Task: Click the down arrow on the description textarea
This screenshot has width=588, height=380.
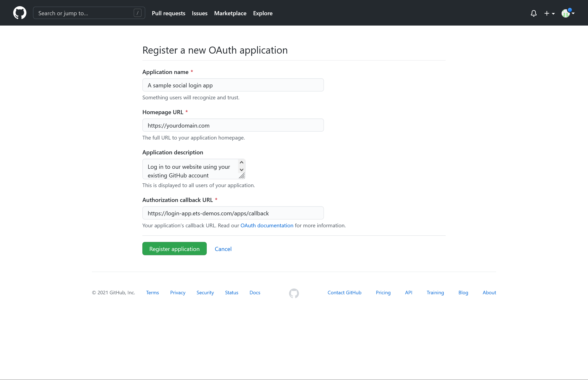Action: click(x=241, y=170)
